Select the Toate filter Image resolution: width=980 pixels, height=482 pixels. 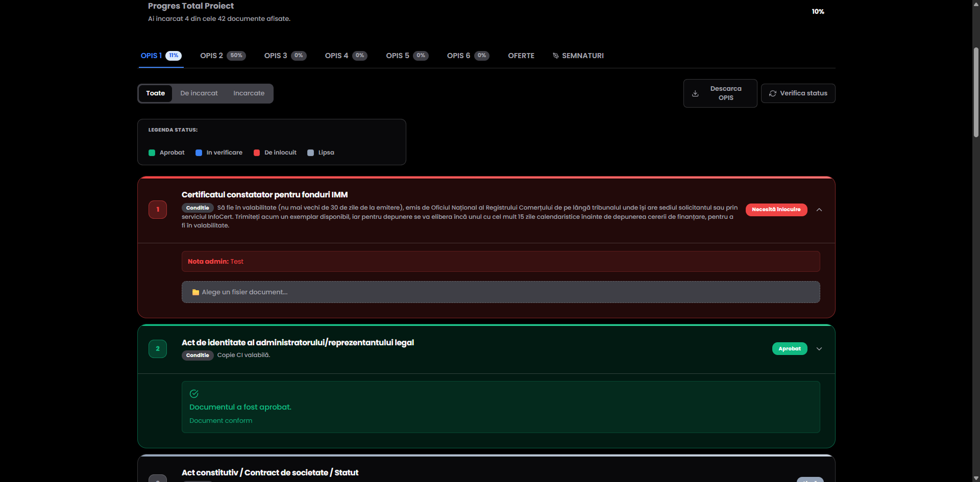pos(156,93)
